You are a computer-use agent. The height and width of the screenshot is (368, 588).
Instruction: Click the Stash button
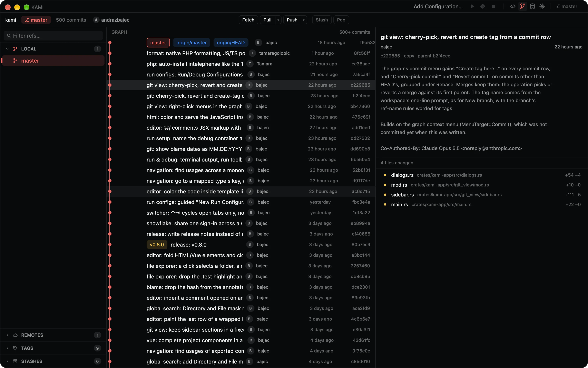(x=322, y=20)
